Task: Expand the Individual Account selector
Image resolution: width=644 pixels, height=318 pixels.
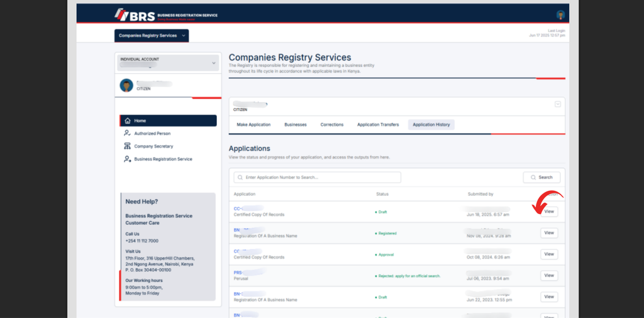Action: click(168, 62)
